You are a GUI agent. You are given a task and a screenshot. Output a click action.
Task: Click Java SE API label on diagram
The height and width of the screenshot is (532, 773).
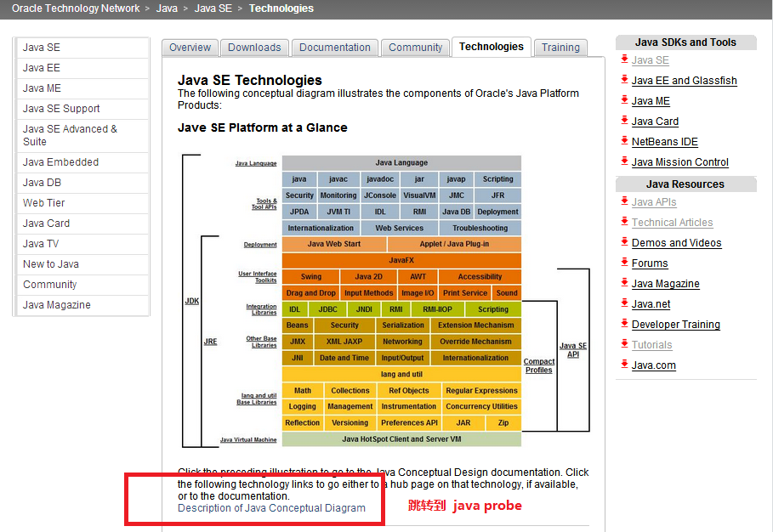click(x=573, y=350)
